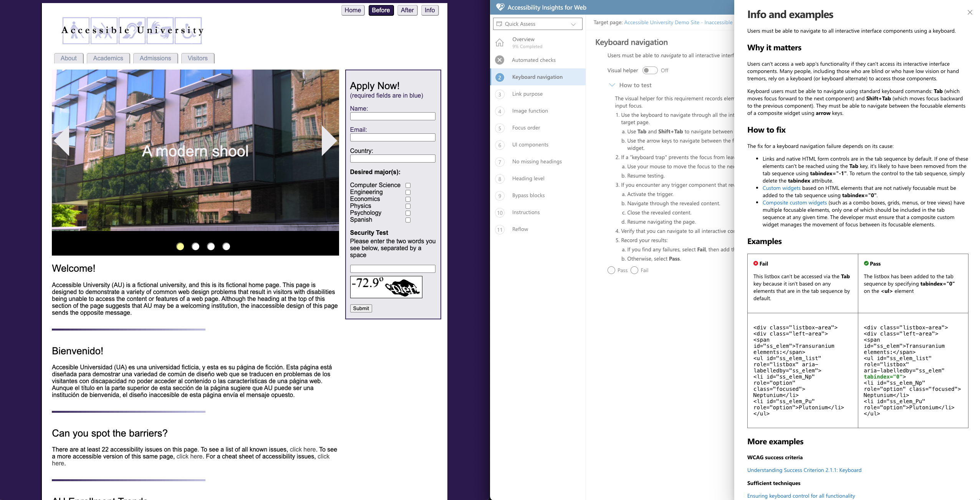The width and height of the screenshot is (980, 500).
Task: Open the Target page Accessible University link
Action: [678, 22]
